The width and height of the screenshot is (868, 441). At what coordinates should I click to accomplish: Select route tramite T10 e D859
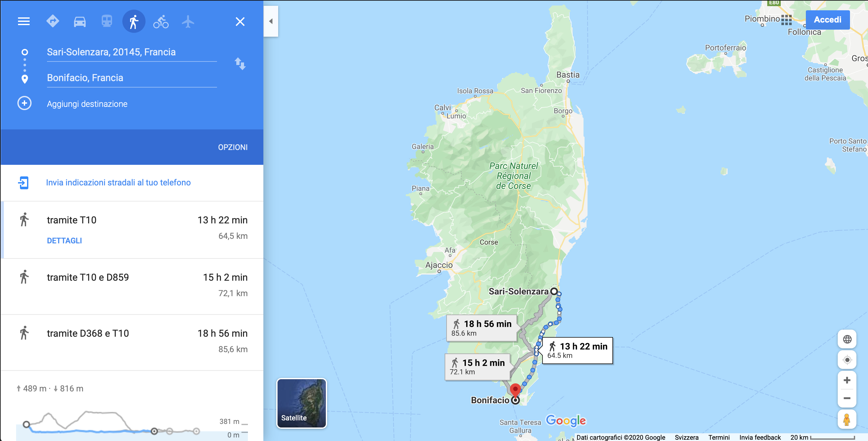tap(132, 286)
